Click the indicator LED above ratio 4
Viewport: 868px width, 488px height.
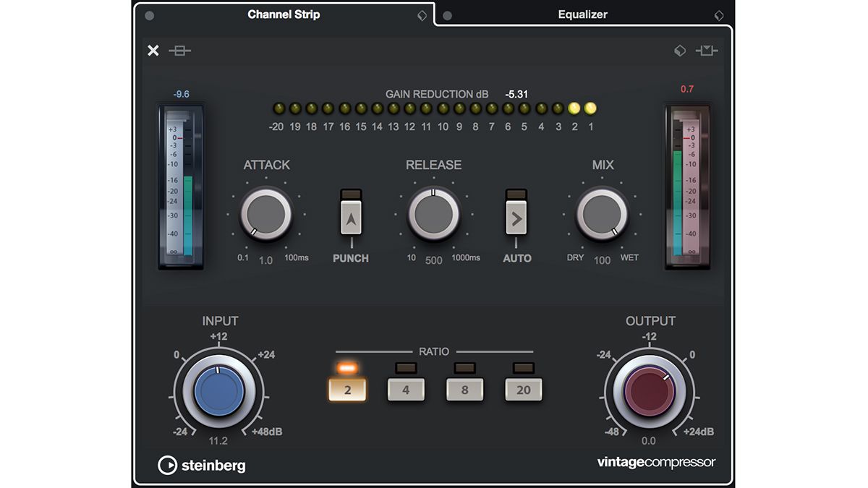pos(406,368)
